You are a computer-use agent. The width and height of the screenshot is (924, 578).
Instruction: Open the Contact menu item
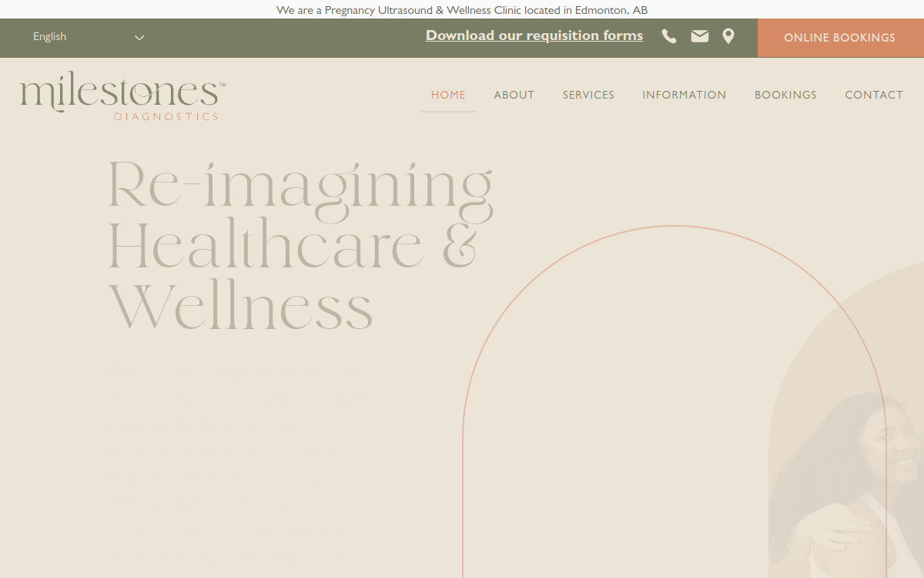874,95
